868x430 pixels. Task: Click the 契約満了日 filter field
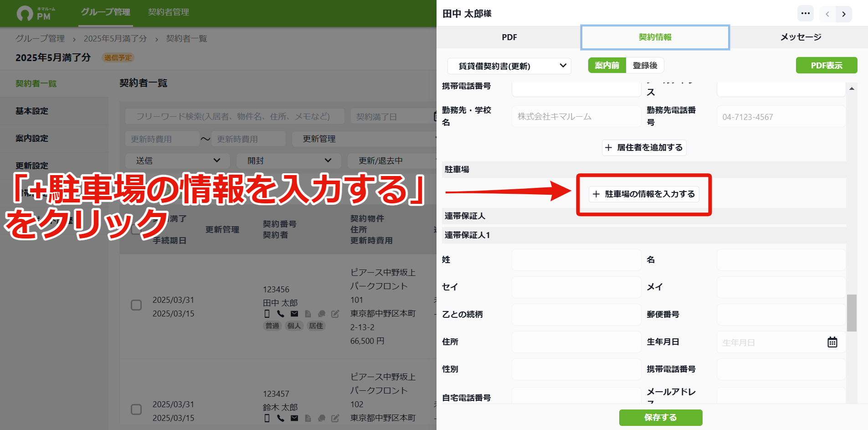[x=394, y=116]
